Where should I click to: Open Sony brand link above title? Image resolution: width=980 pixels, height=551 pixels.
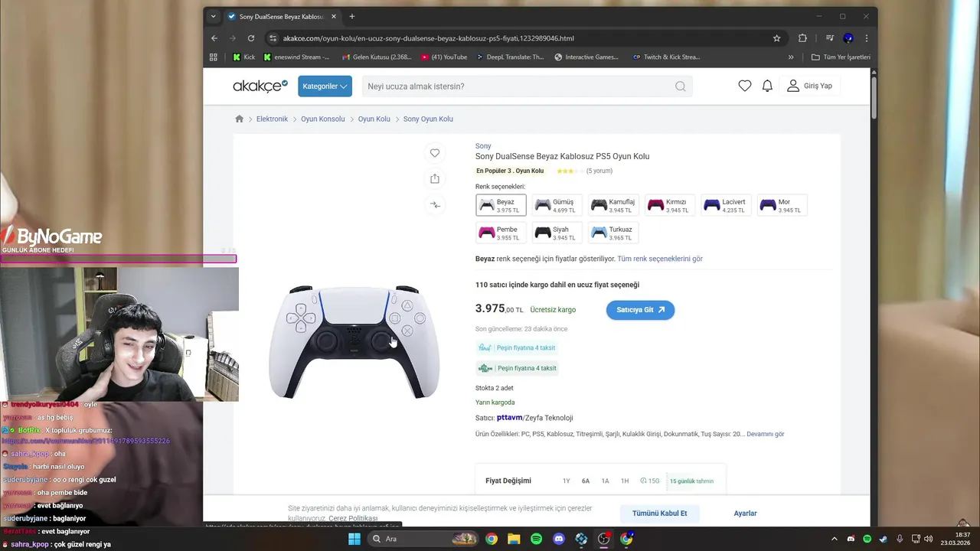483,146
